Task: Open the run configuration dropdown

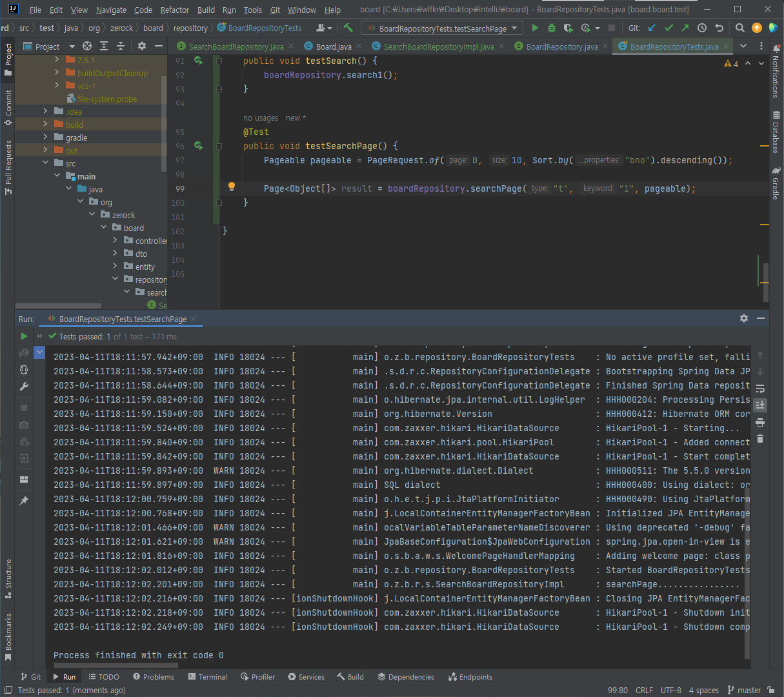Action: pos(441,28)
